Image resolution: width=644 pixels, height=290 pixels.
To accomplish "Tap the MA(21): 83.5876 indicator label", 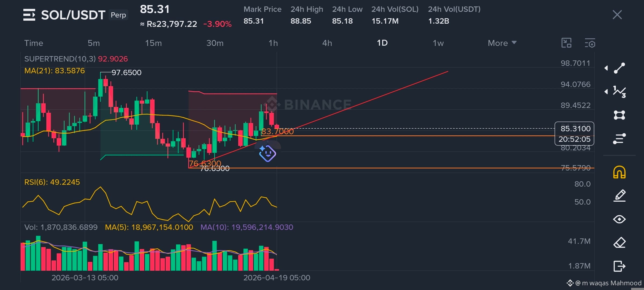I will click(x=54, y=71).
